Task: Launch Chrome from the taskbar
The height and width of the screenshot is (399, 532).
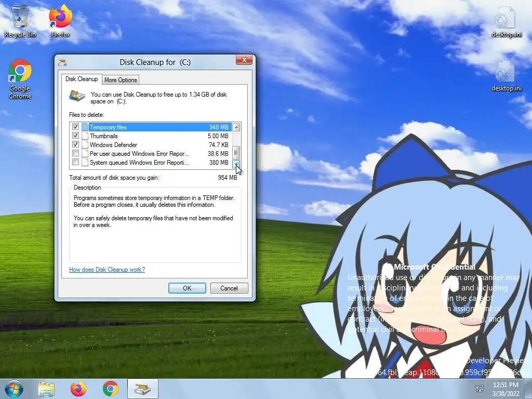Action: 111,389
